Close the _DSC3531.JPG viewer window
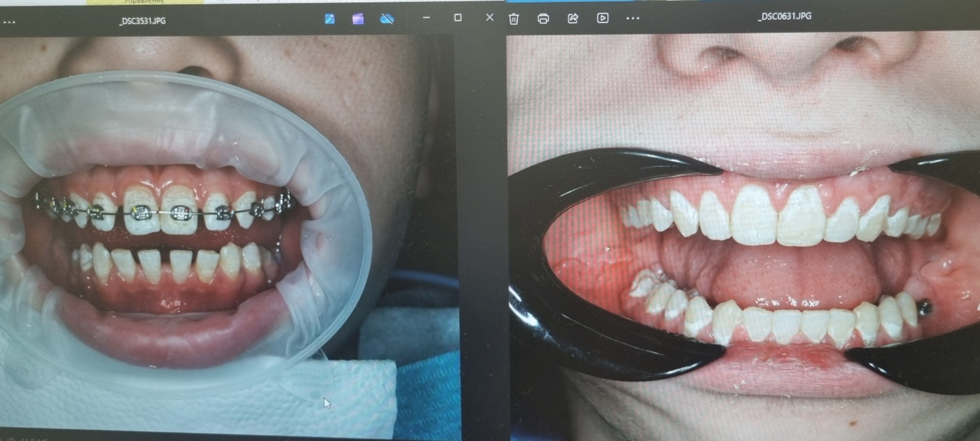Image resolution: width=980 pixels, height=441 pixels. (x=490, y=17)
